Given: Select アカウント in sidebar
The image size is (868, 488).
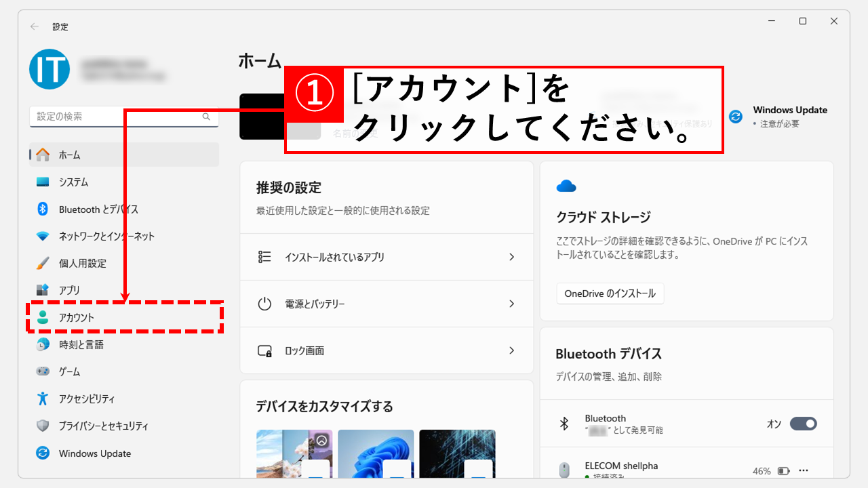Looking at the screenshot, I should tap(124, 317).
